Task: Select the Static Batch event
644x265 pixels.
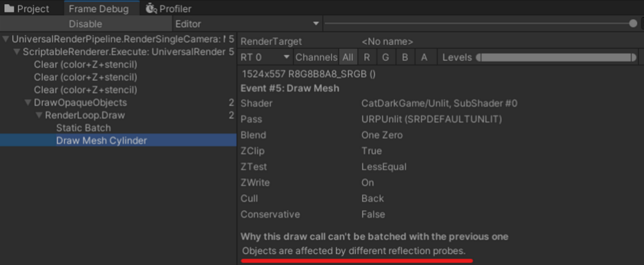Action: click(x=83, y=128)
